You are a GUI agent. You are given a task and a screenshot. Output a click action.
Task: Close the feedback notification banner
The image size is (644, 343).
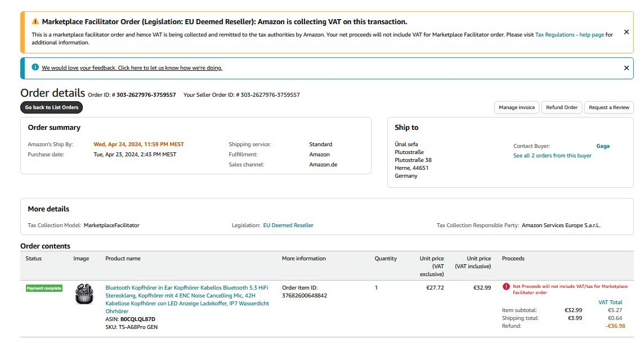tap(626, 68)
